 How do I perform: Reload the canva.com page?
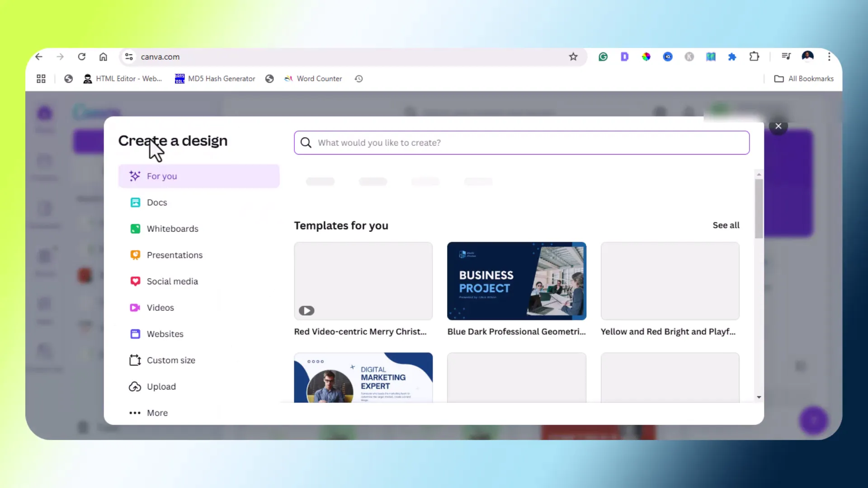pyautogui.click(x=82, y=57)
